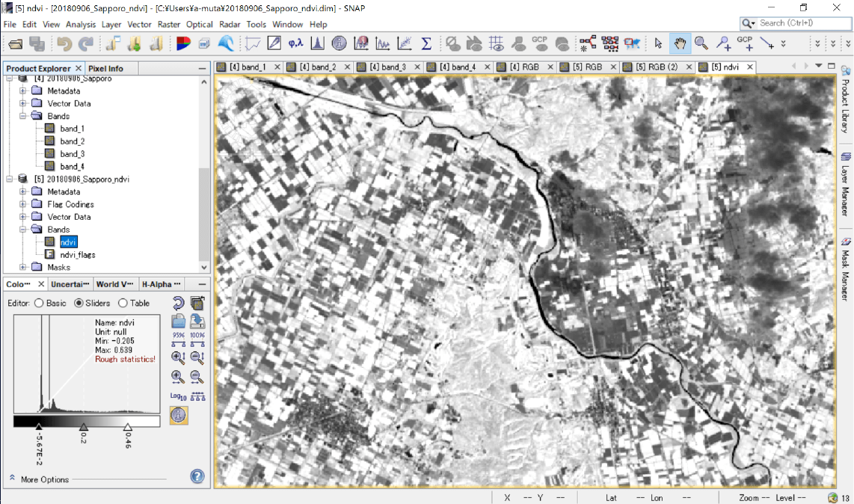Expand the Flag Codings tree node
Screen dimensions: 854x504
23,204
